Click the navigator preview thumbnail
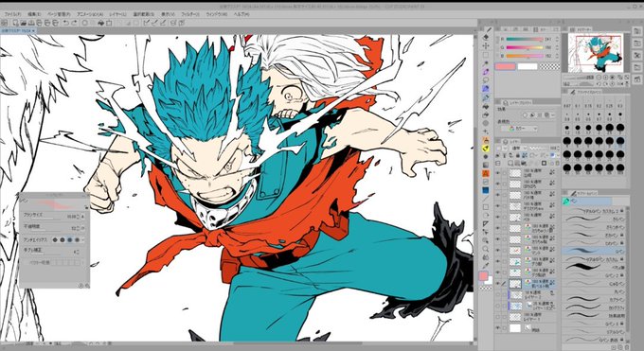This screenshot has width=644, height=351. 596,53
